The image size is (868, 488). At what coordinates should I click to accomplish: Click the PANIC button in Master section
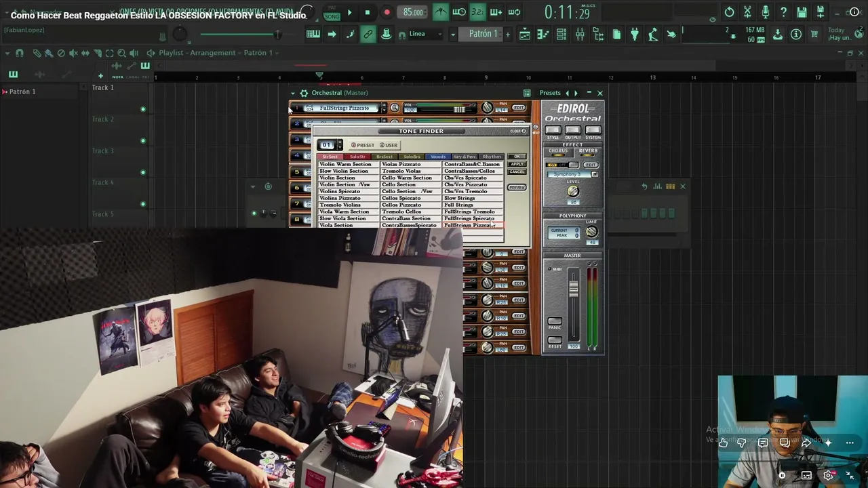point(555,321)
